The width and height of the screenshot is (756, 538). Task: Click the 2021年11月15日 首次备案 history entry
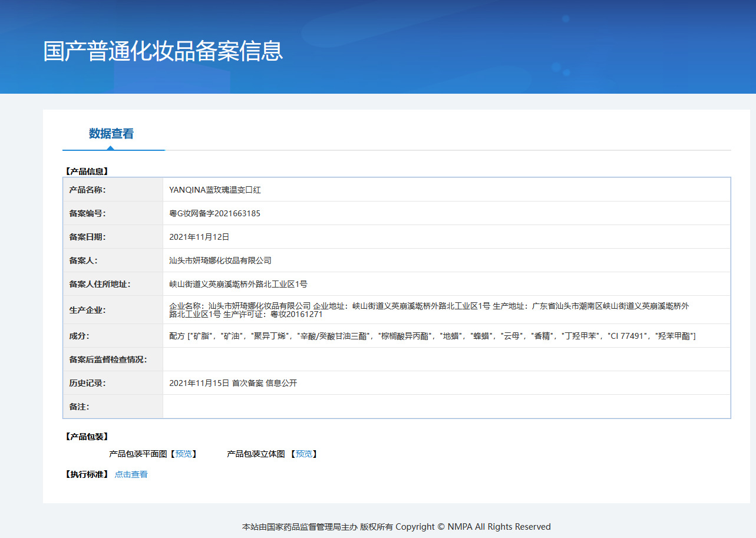[x=233, y=383]
